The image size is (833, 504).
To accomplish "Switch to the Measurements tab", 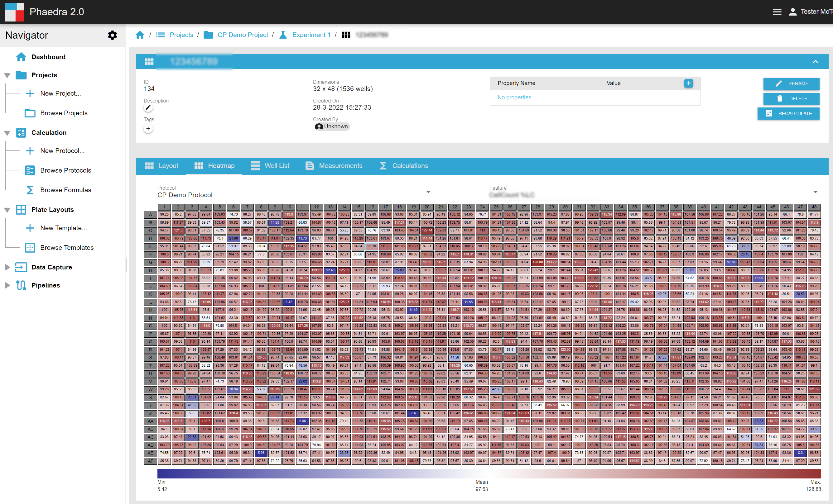I will (x=334, y=165).
